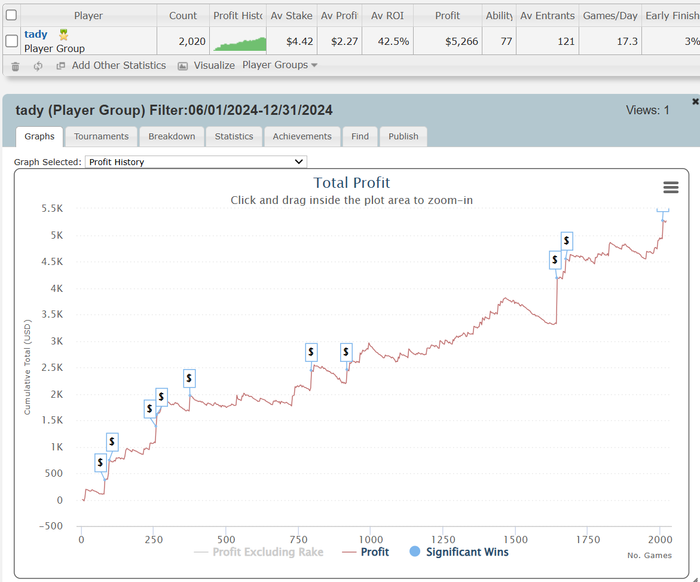Close the graph panel with X
Screen dimensions: 700x582
(695, 102)
